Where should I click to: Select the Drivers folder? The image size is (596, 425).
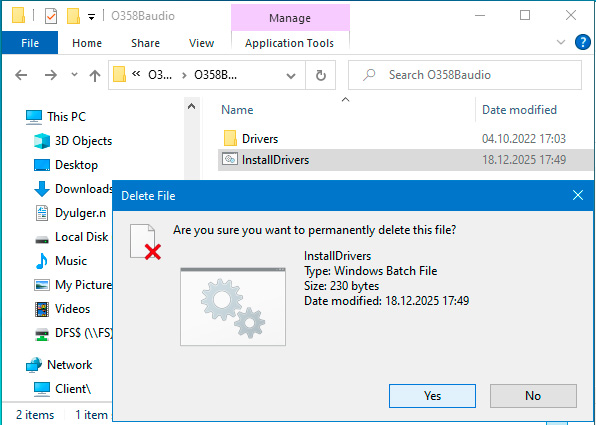pos(260,139)
